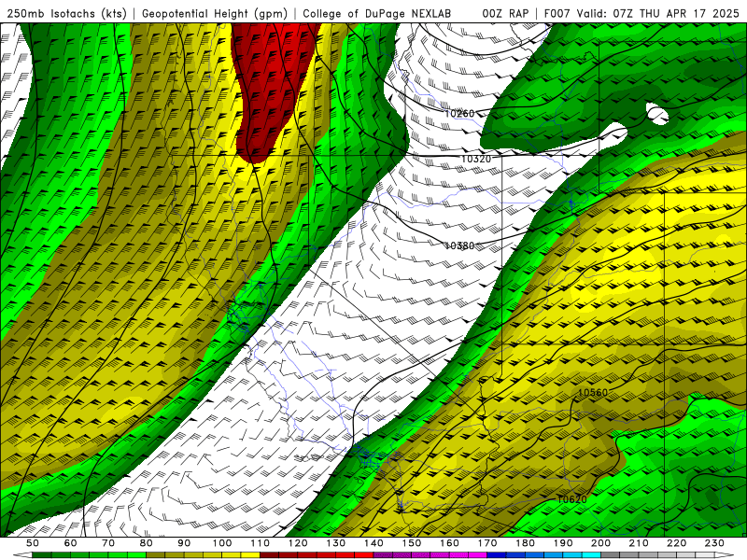The image size is (747, 560).
Task: Click the 10620 height contour label
Action: tap(571, 499)
